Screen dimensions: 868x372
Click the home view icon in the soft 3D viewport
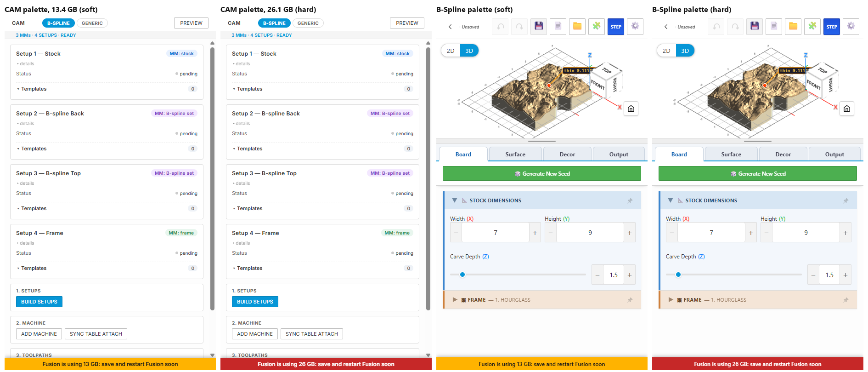click(631, 109)
